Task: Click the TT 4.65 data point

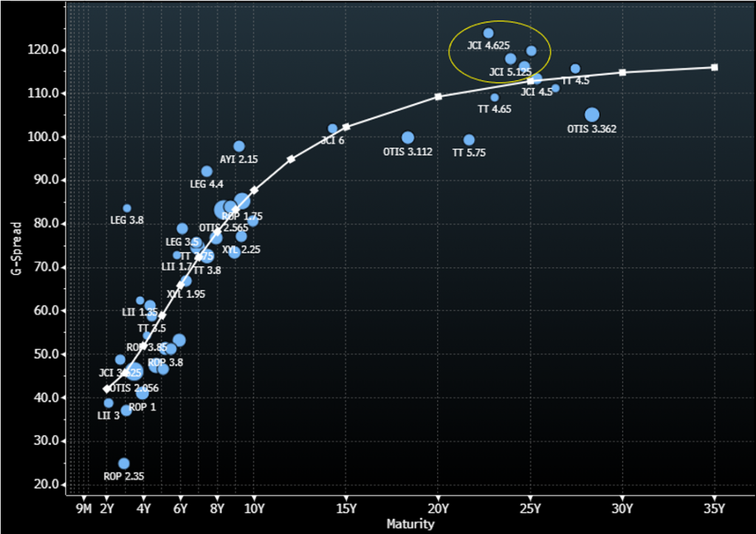Action: coord(495,97)
